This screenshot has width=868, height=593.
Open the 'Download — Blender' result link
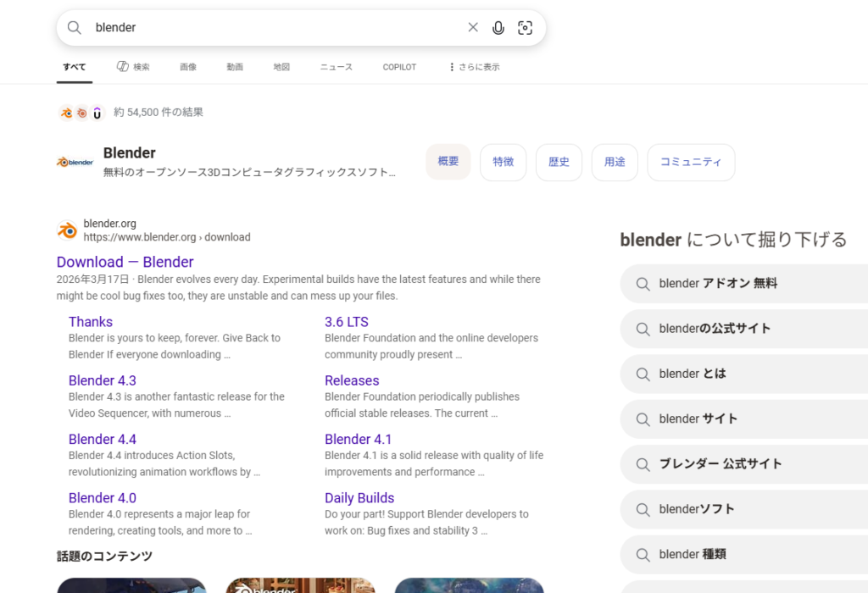click(x=125, y=262)
